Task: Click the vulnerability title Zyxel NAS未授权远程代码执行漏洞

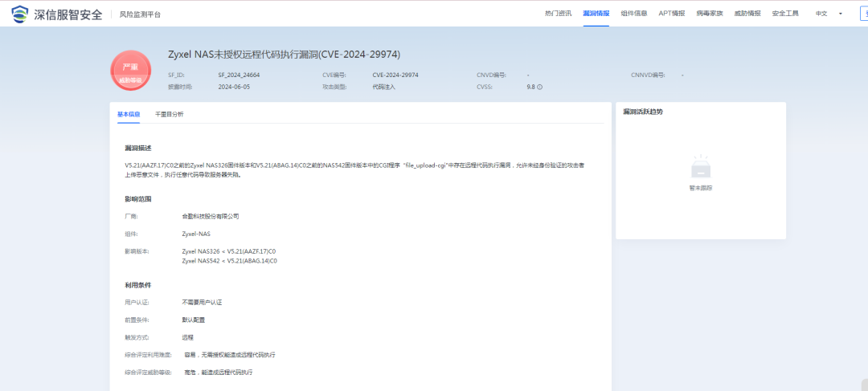Action: tap(284, 55)
